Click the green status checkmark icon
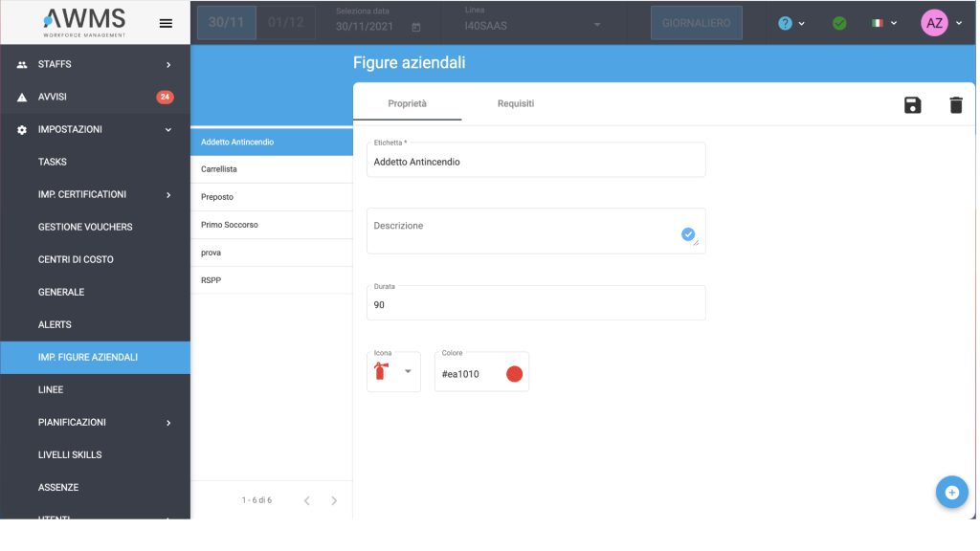The width and height of the screenshot is (980, 551). (839, 23)
